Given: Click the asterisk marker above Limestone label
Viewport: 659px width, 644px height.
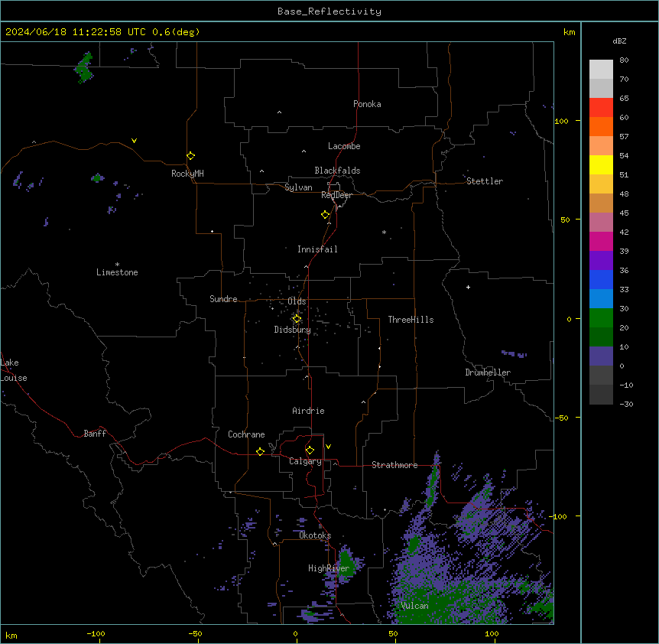Looking at the screenshot, I should tap(117, 264).
